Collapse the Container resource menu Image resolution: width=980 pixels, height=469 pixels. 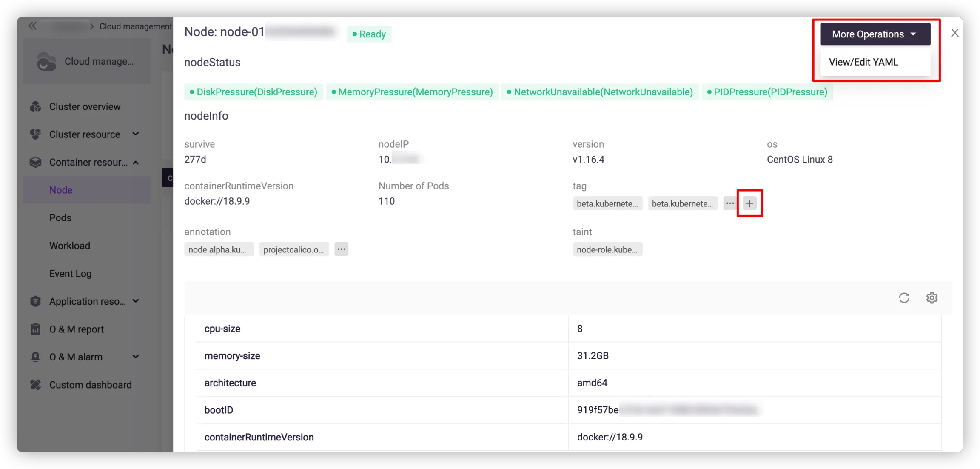pyautogui.click(x=136, y=162)
